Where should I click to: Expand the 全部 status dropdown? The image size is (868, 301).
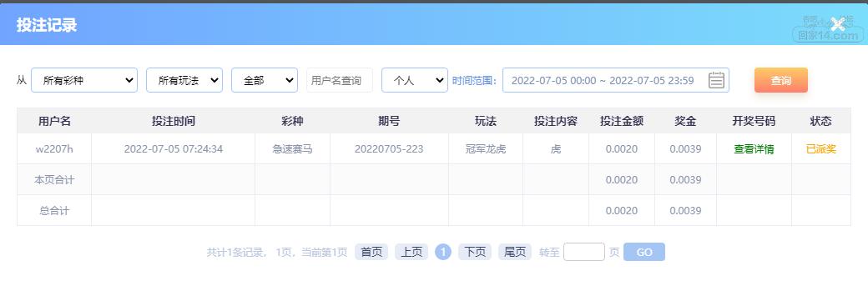(x=265, y=80)
